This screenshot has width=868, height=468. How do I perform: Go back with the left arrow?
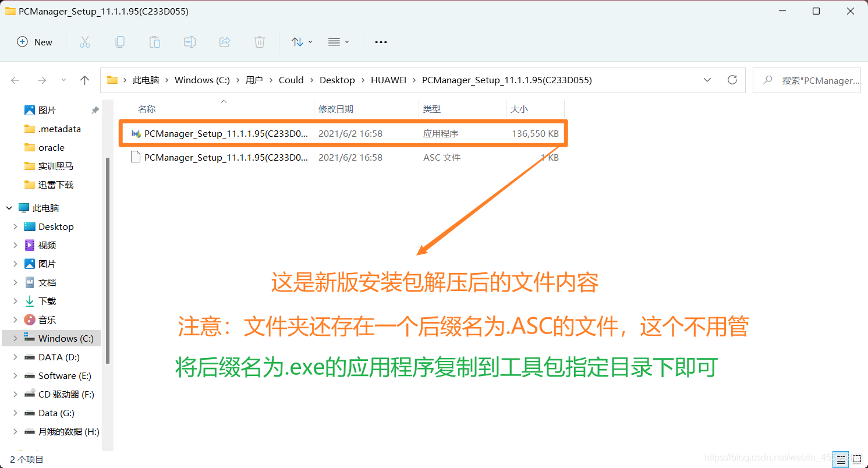tap(16, 80)
